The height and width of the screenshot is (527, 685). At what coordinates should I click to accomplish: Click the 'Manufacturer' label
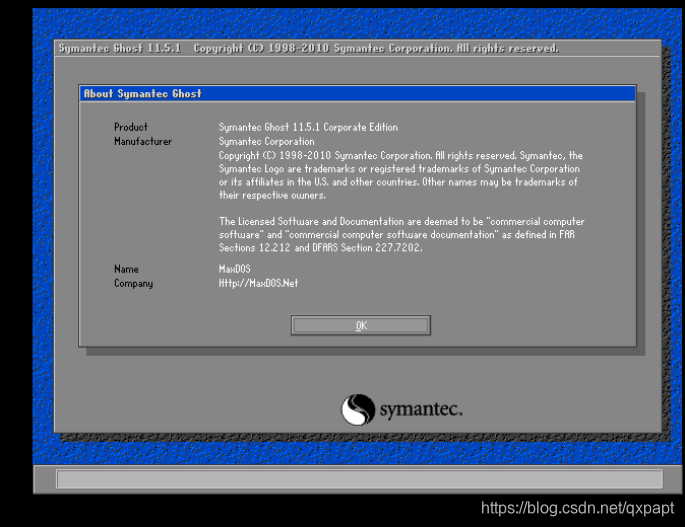tap(143, 142)
